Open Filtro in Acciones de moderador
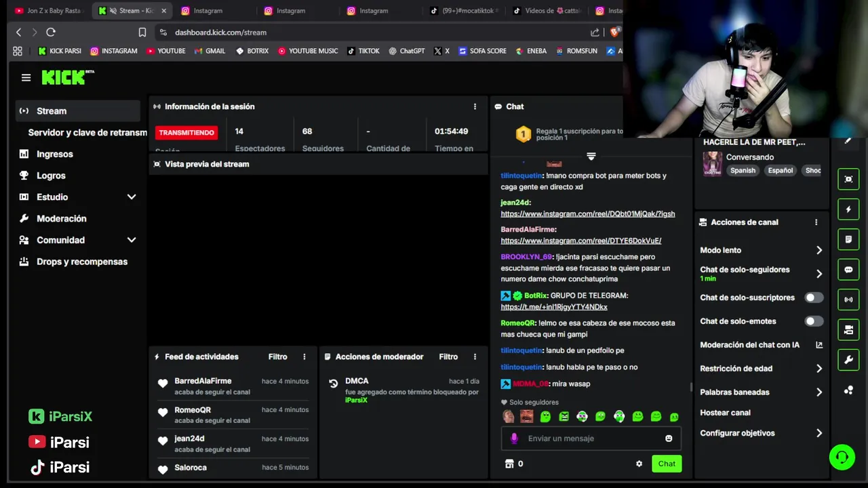 point(448,357)
